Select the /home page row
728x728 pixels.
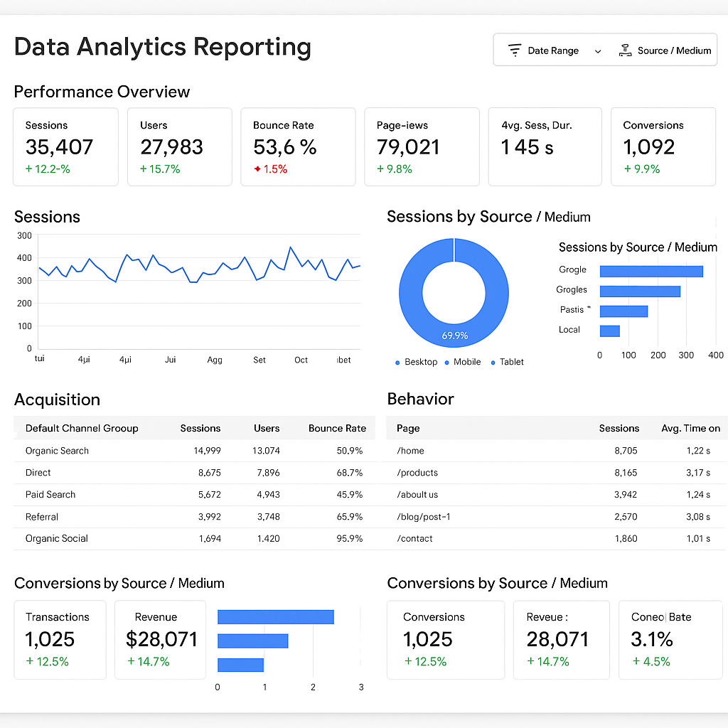[x=556, y=450]
